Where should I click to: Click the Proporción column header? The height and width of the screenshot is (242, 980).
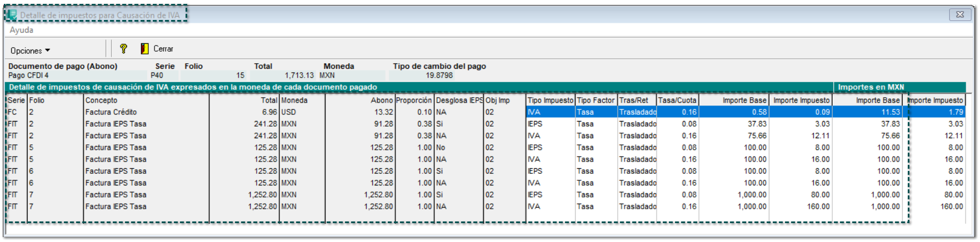click(413, 100)
